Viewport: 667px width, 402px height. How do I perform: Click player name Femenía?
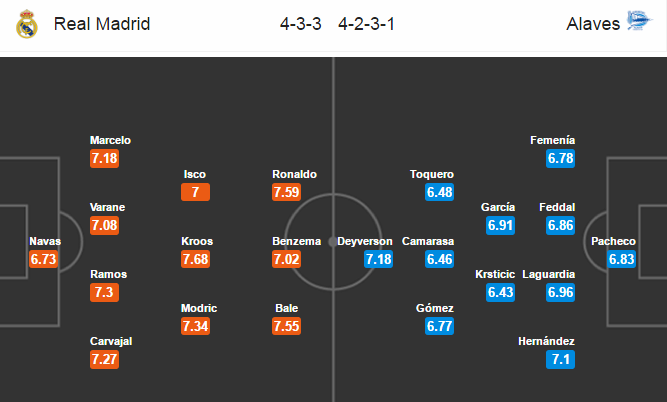point(553,140)
